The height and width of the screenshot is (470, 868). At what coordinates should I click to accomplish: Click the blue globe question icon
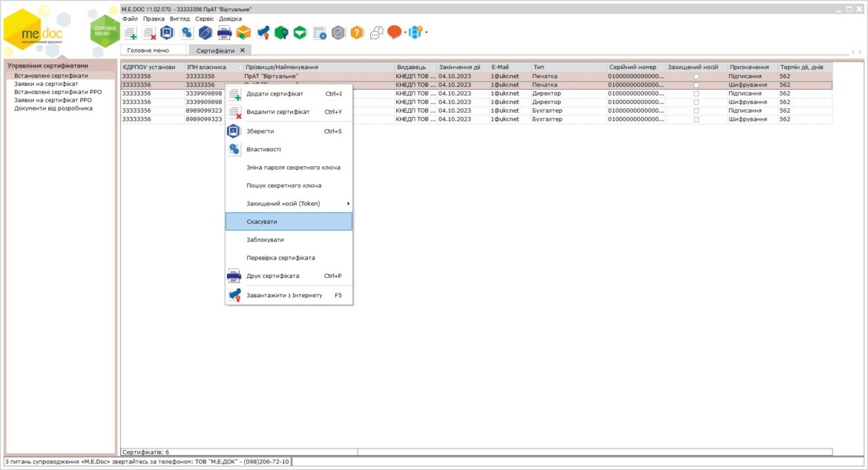click(415, 32)
